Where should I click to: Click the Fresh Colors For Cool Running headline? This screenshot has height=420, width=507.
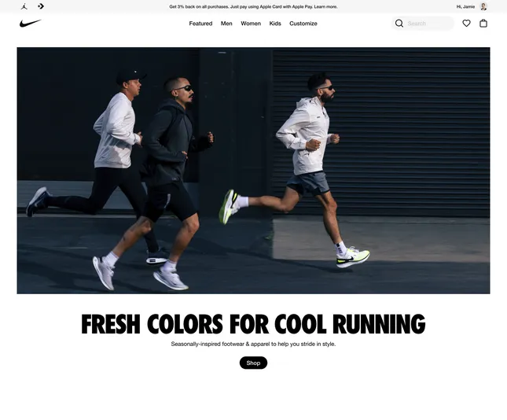[253, 323]
